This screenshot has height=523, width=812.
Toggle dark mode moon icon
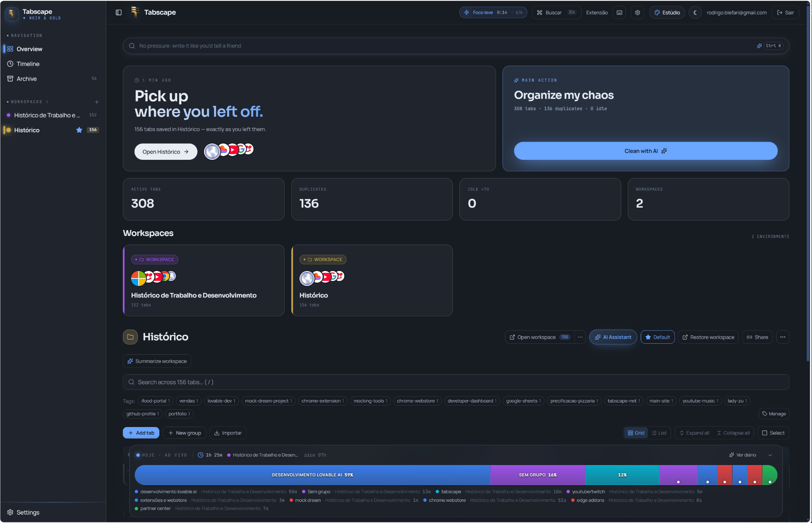[x=695, y=13]
